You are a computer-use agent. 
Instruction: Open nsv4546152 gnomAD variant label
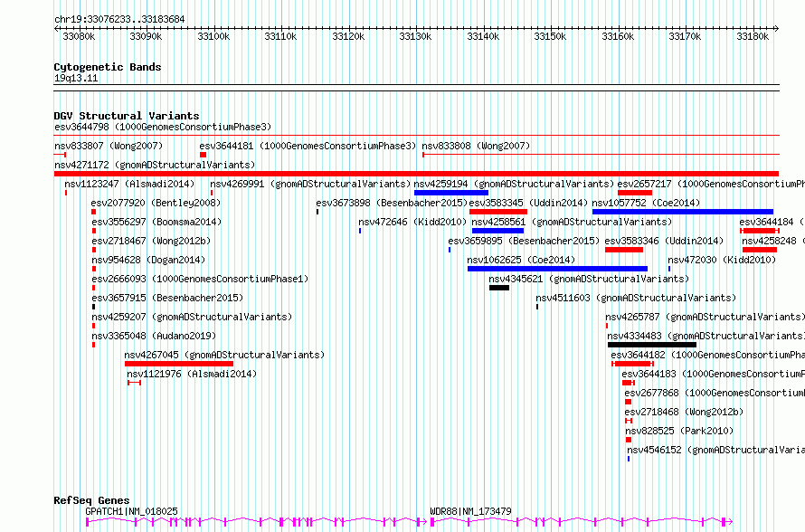click(715, 450)
